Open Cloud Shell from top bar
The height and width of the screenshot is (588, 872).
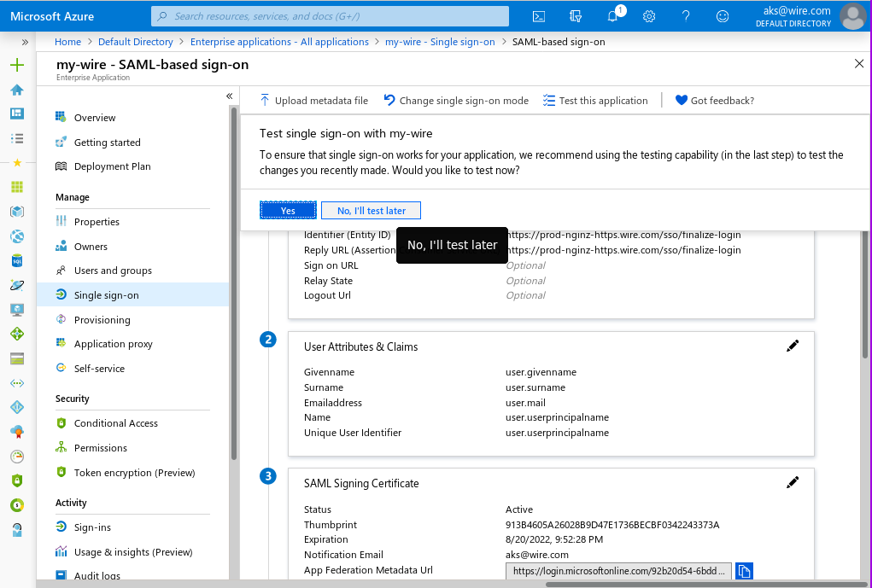point(539,16)
